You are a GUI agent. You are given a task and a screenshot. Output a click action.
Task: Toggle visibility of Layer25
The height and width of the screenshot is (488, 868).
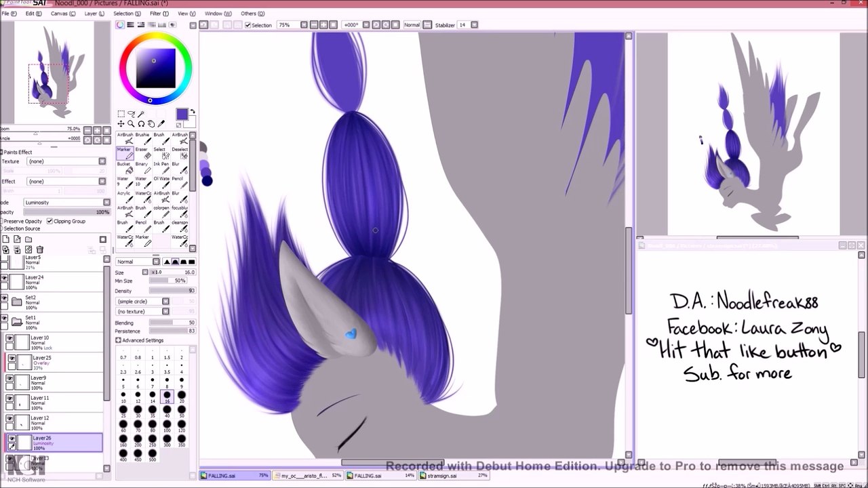(x=11, y=359)
